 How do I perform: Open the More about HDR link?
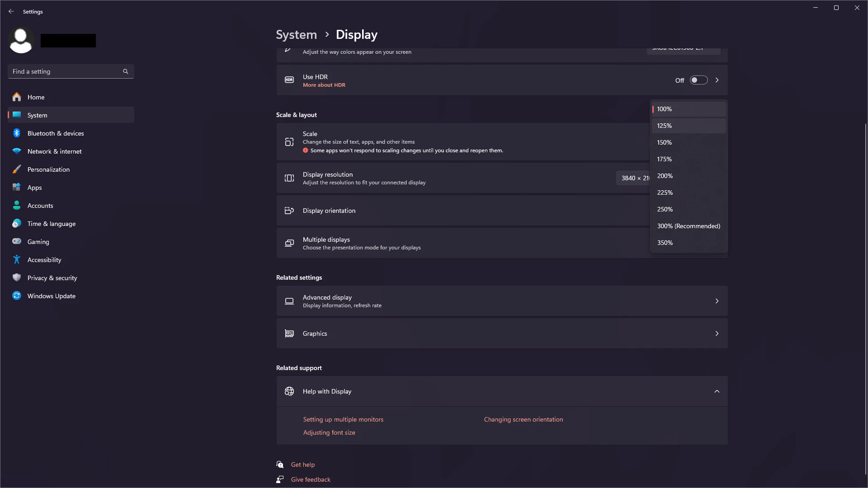[x=324, y=85]
